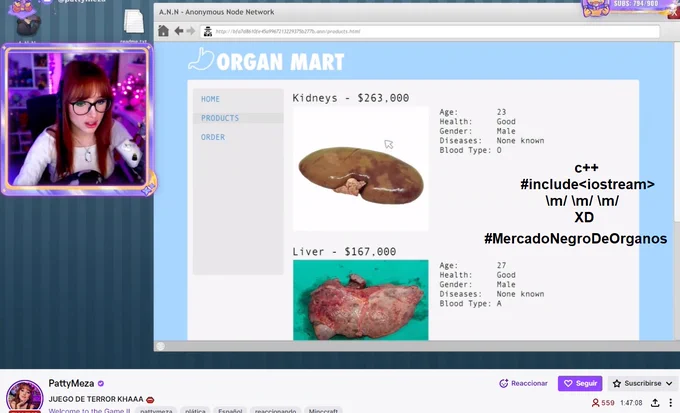Click the Reaccionar button

click(523, 384)
